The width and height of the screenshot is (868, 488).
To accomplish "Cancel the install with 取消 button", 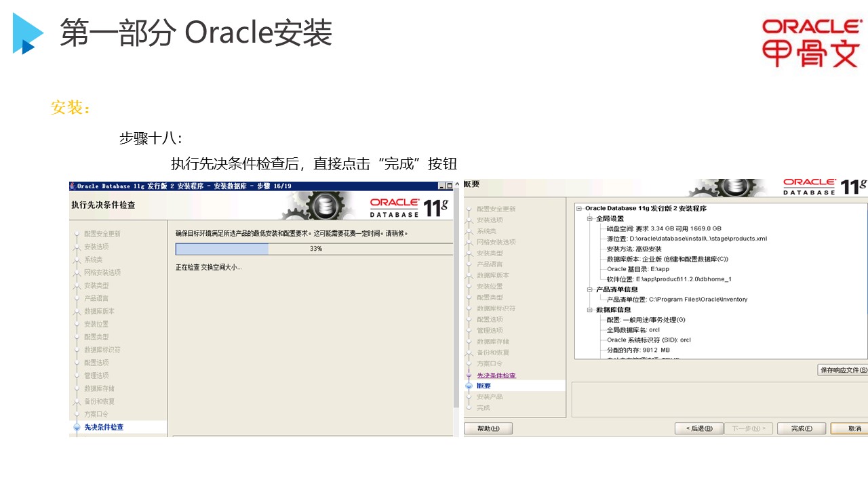I will (849, 428).
